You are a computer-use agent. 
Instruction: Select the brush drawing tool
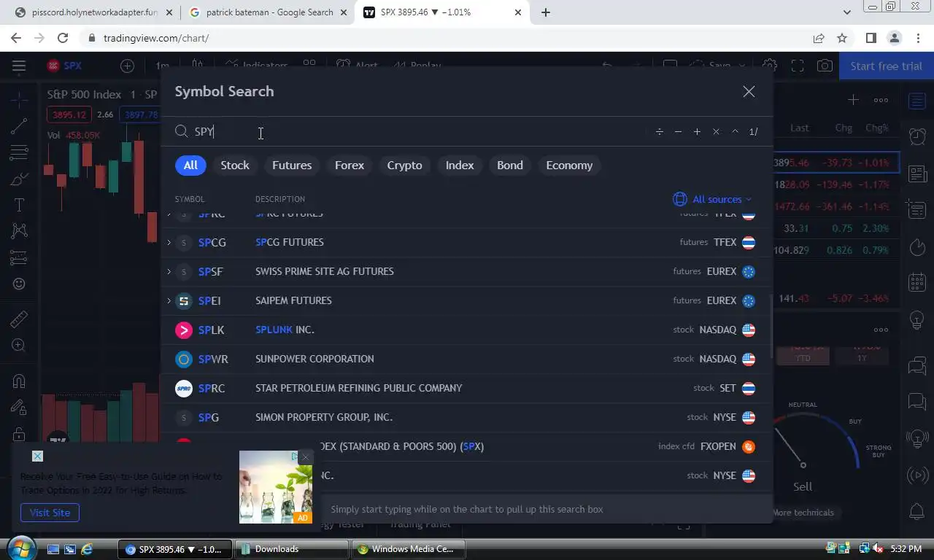pos(19,179)
